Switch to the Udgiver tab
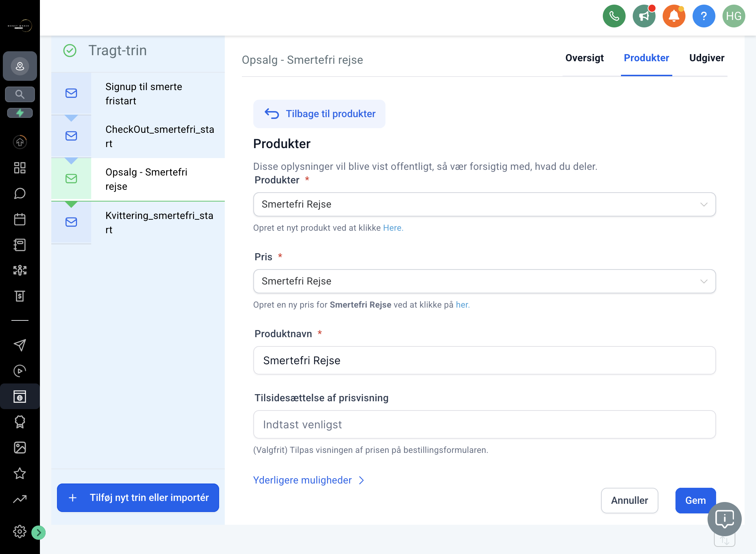The height and width of the screenshot is (554, 756). 706,58
